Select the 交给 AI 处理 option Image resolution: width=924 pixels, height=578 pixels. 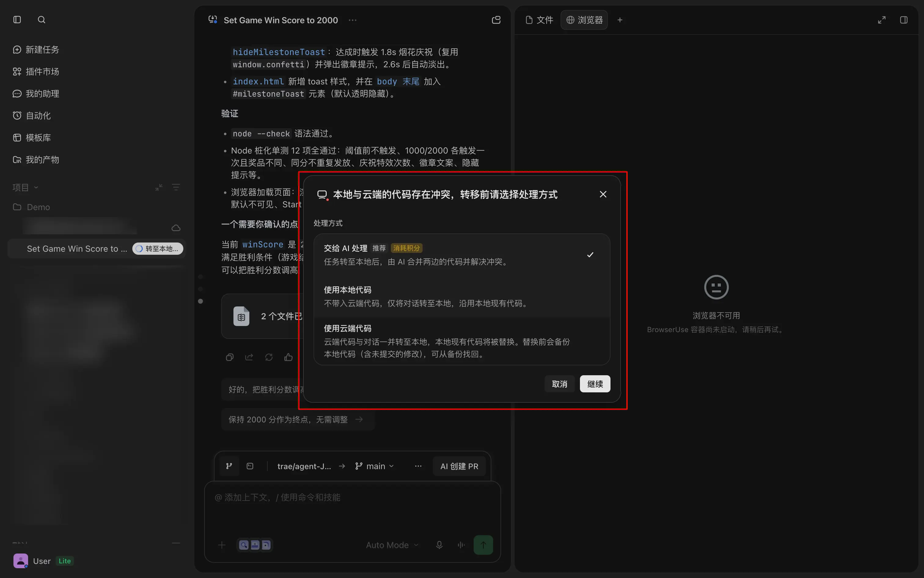click(462, 254)
